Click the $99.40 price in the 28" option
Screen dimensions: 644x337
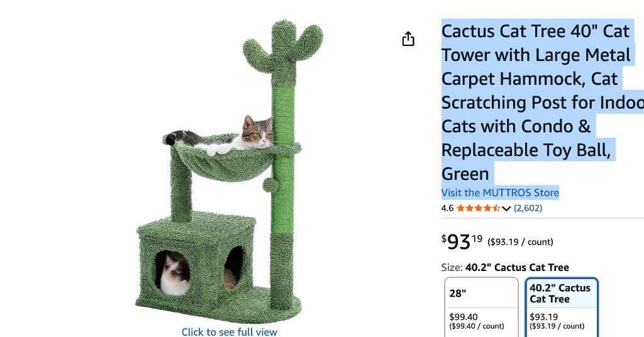pos(464,317)
